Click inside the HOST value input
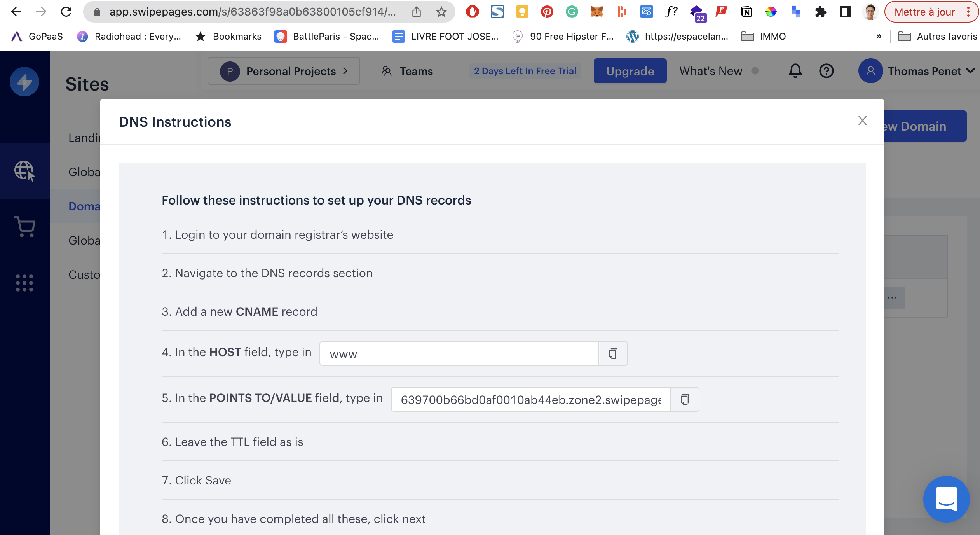This screenshot has width=980, height=535. (x=459, y=353)
